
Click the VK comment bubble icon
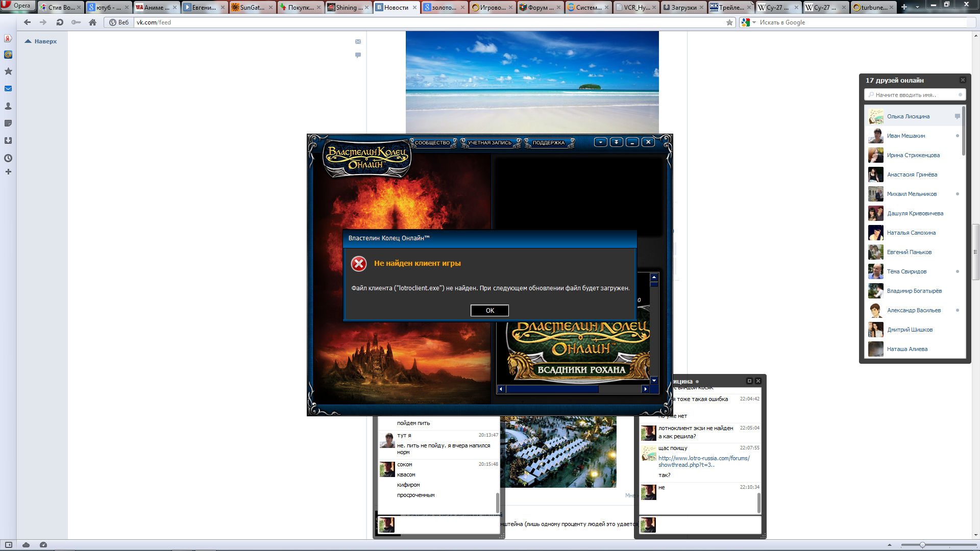click(358, 55)
